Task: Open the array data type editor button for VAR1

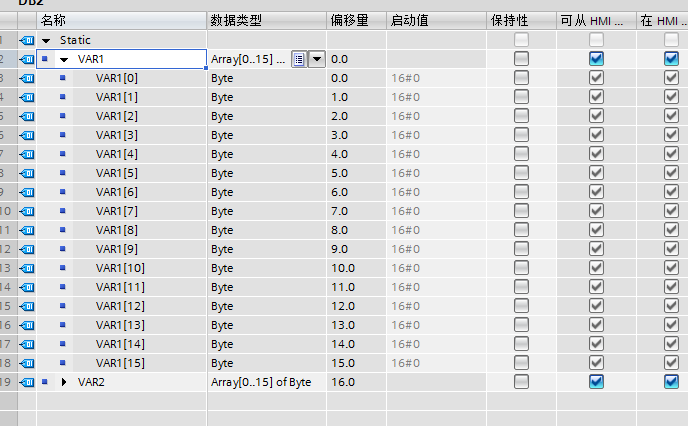Action: coord(299,59)
